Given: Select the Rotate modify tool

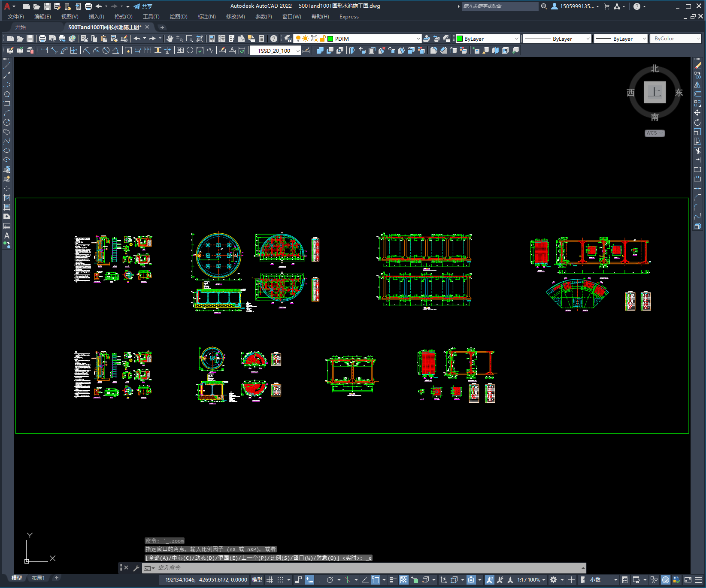Looking at the screenshot, I should [697, 122].
